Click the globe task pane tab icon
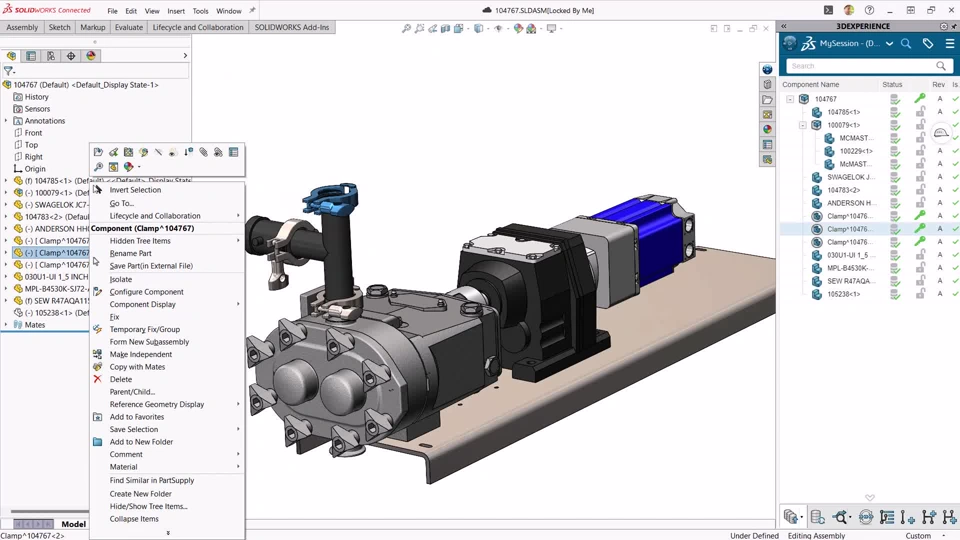The height and width of the screenshot is (540, 960). [x=767, y=69]
